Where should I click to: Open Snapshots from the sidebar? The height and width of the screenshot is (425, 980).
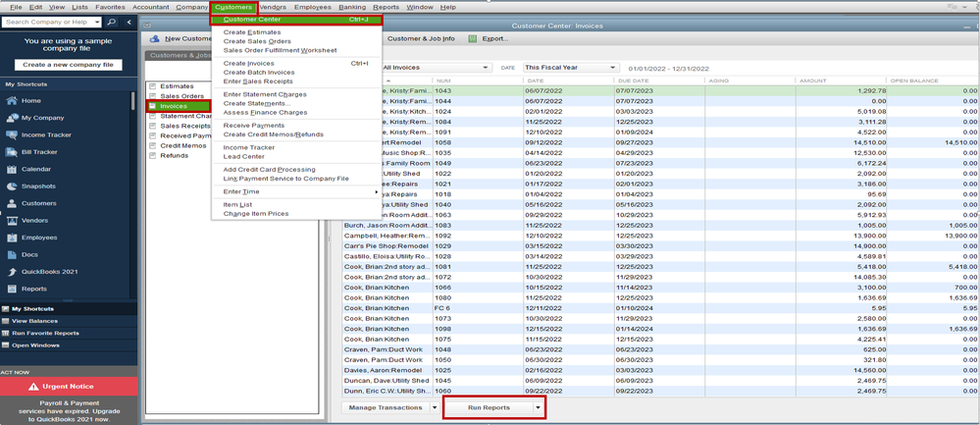click(x=38, y=186)
